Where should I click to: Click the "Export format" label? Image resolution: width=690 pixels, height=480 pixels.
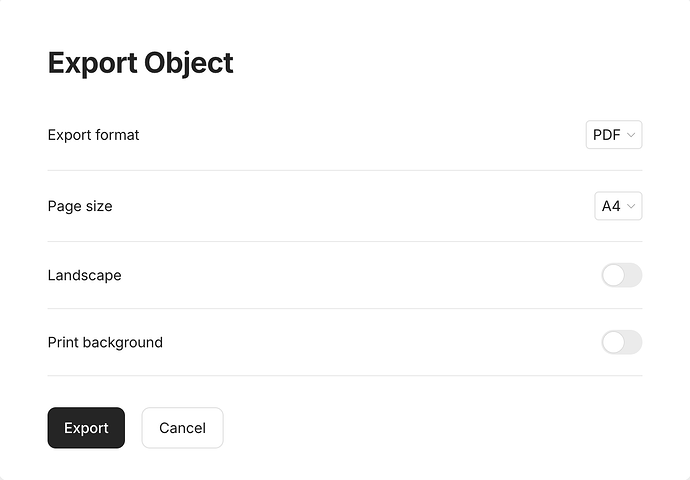pyautogui.click(x=93, y=135)
